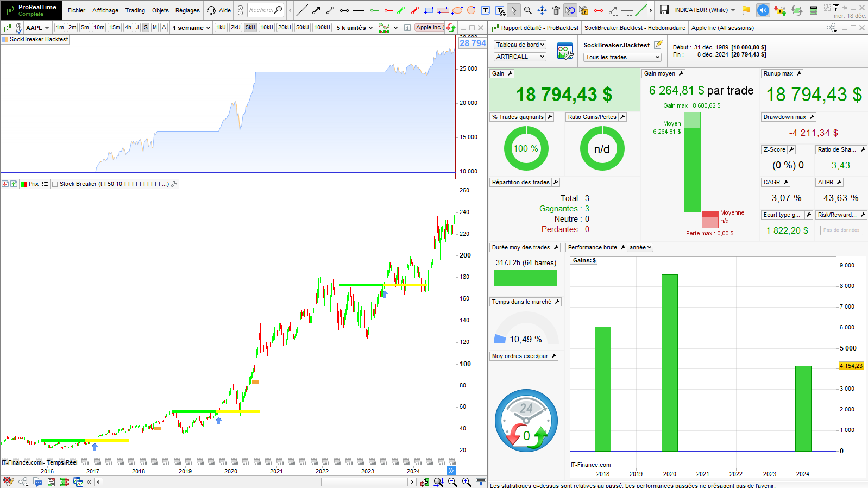This screenshot has height=488, width=868.
Task: Click the save floppy disk icon
Action: 664,10
